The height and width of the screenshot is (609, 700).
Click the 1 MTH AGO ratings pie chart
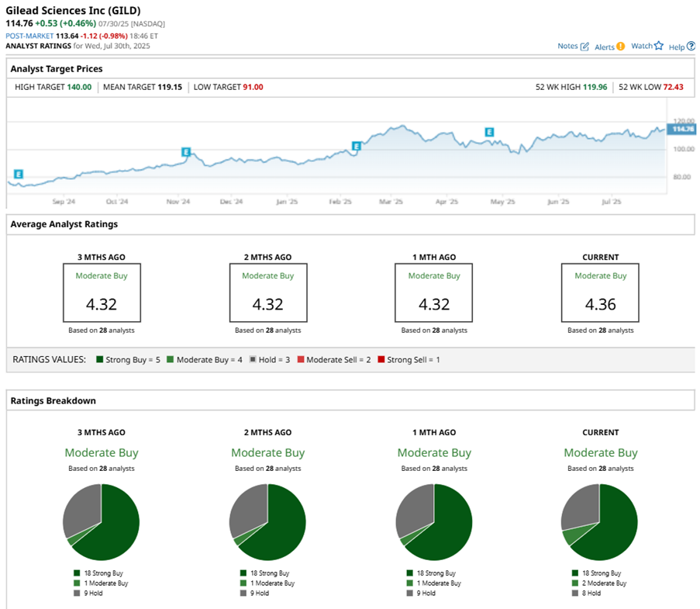[434, 522]
